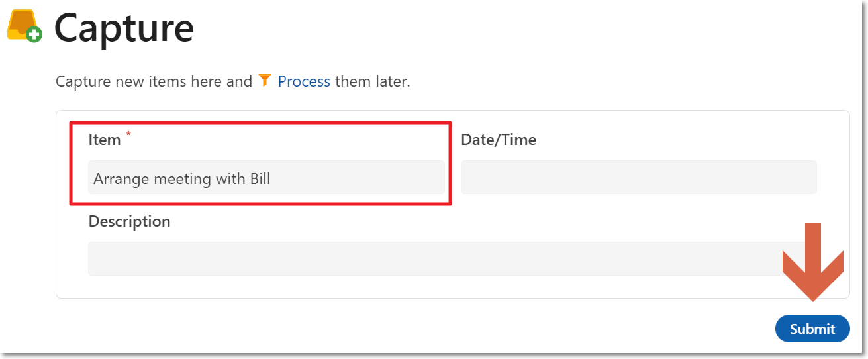Click the red required asterisk beside Item
The height and width of the screenshot is (359, 868).
tap(128, 135)
